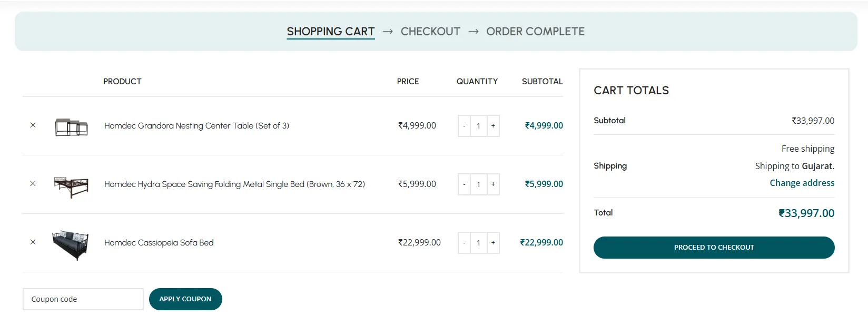Click the Coupon code input field

tap(83, 299)
